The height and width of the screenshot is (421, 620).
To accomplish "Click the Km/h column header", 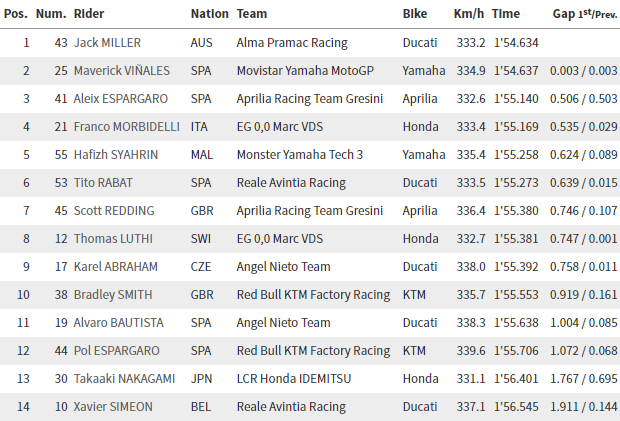I will [469, 14].
